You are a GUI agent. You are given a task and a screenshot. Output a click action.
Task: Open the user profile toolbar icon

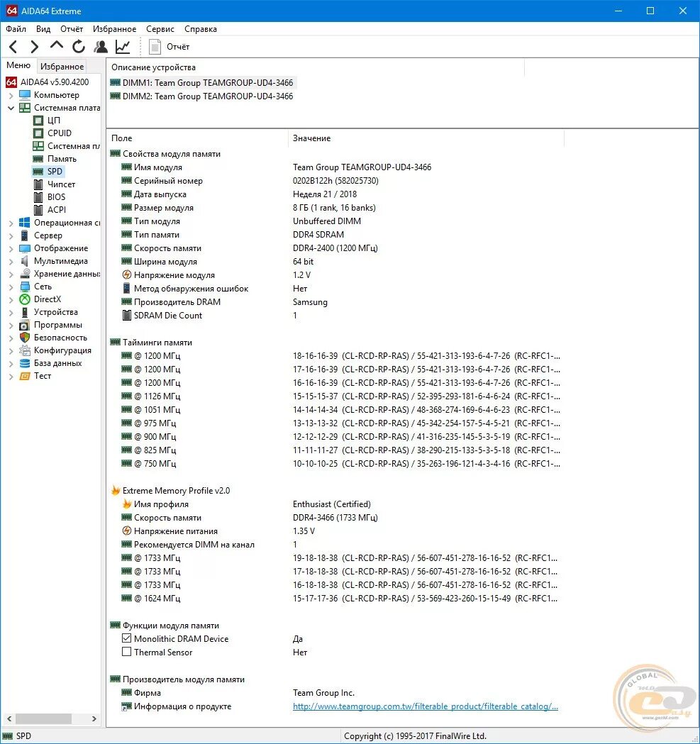pos(101,47)
